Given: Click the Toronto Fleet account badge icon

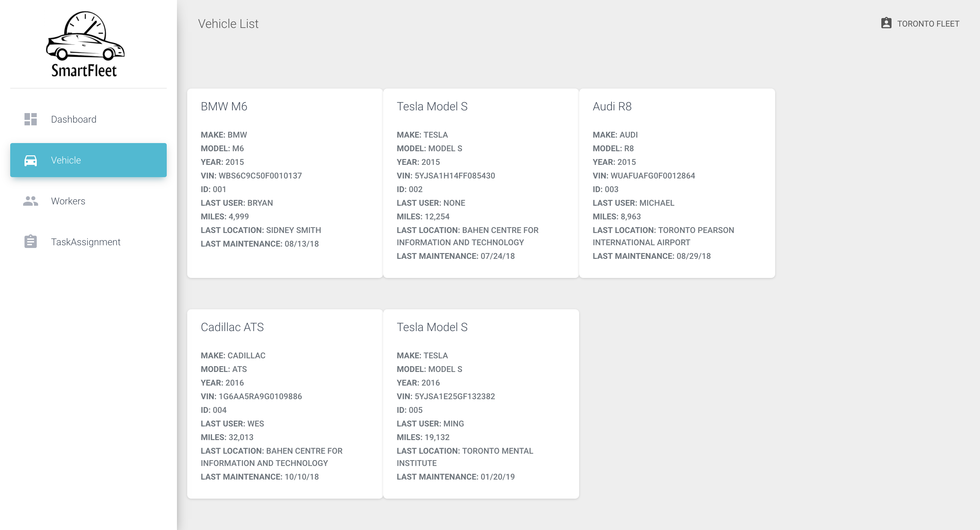Looking at the screenshot, I should 886,23.
